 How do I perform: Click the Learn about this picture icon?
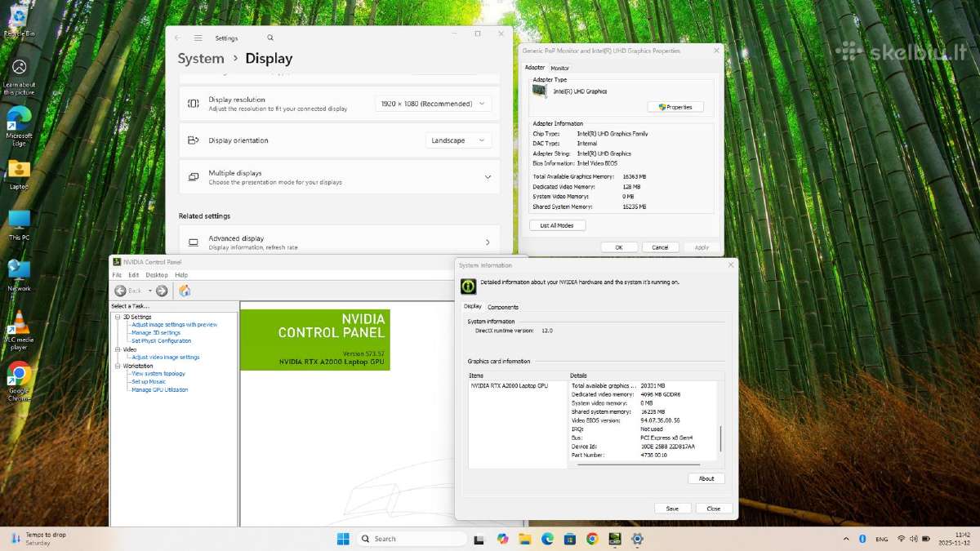pos(19,77)
